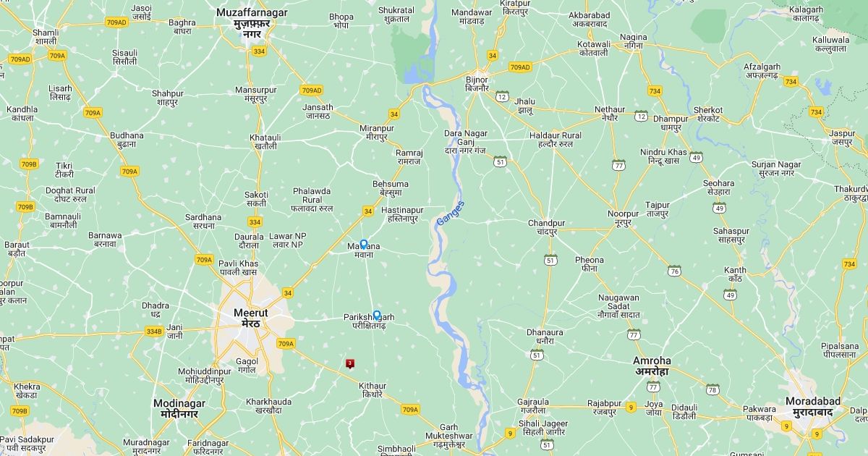The width and height of the screenshot is (868, 456).
Task: Click the Ganges river label
Action: point(450,216)
